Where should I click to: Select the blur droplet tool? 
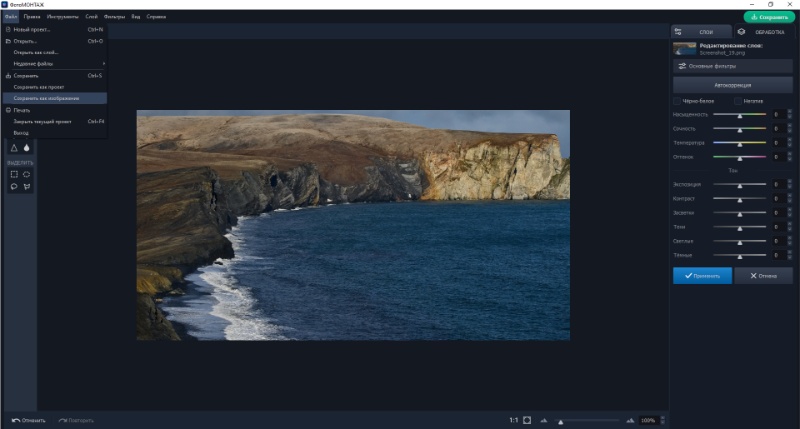27,148
